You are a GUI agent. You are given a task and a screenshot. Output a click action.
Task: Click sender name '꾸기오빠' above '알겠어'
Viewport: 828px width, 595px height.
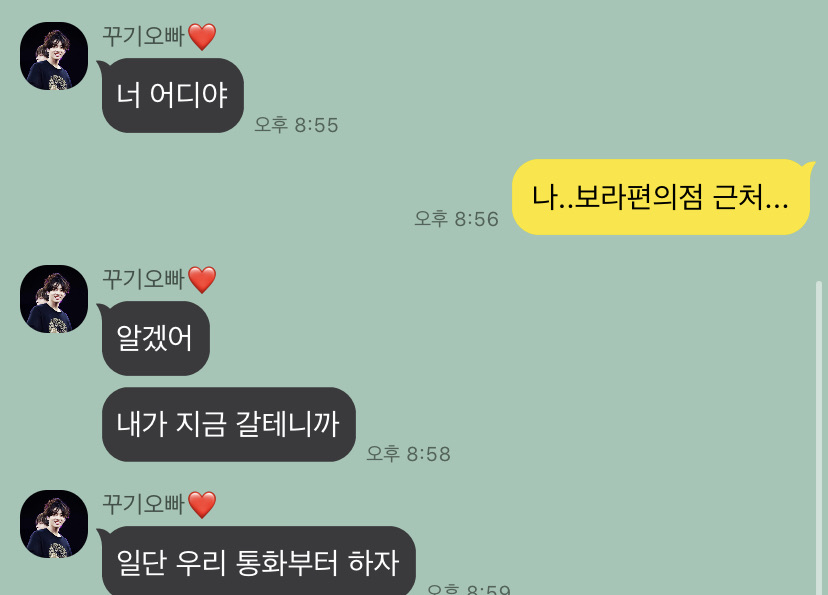pos(143,279)
